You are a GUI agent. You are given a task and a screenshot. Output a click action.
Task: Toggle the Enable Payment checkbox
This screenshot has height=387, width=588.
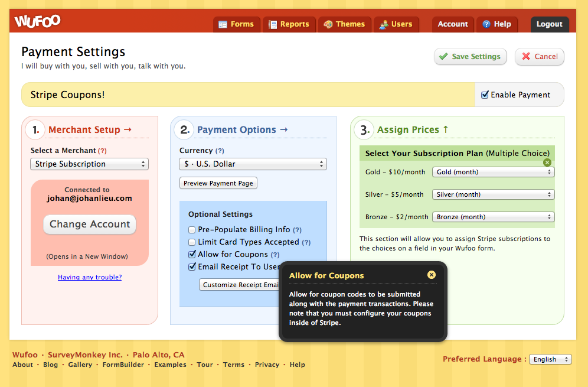pos(485,95)
